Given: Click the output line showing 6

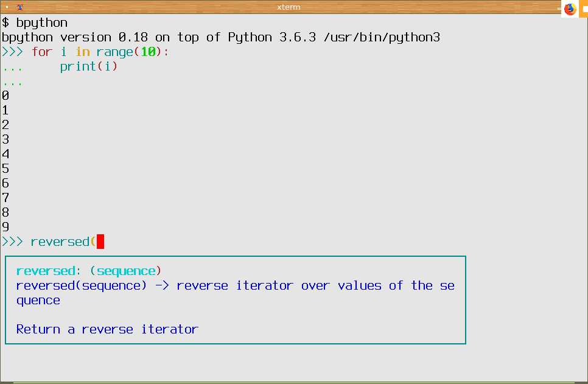Looking at the screenshot, I should pos(5,183).
